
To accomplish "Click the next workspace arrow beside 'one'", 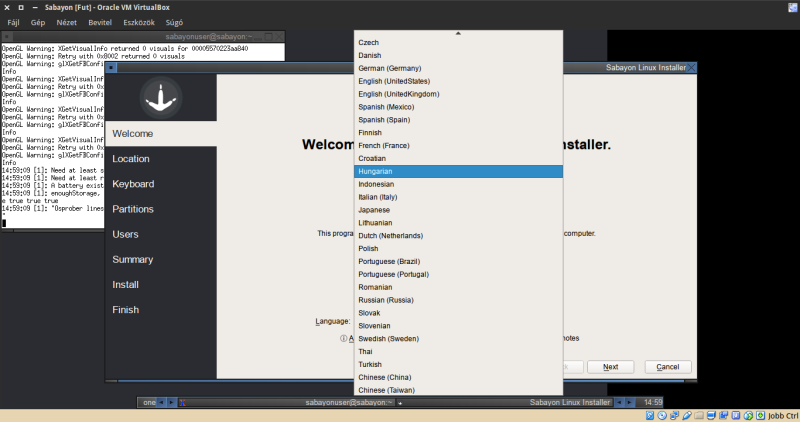I will coord(171,403).
